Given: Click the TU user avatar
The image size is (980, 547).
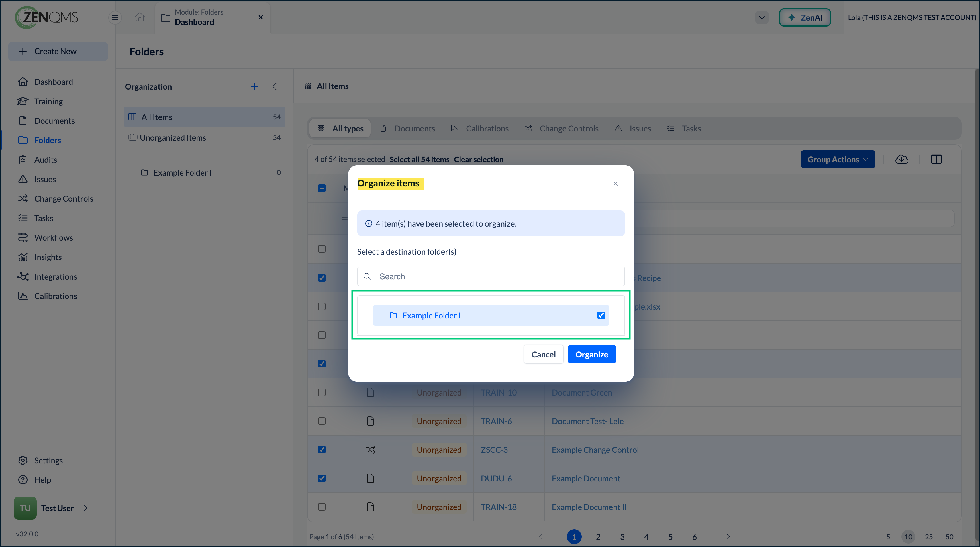Looking at the screenshot, I should 25,508.
